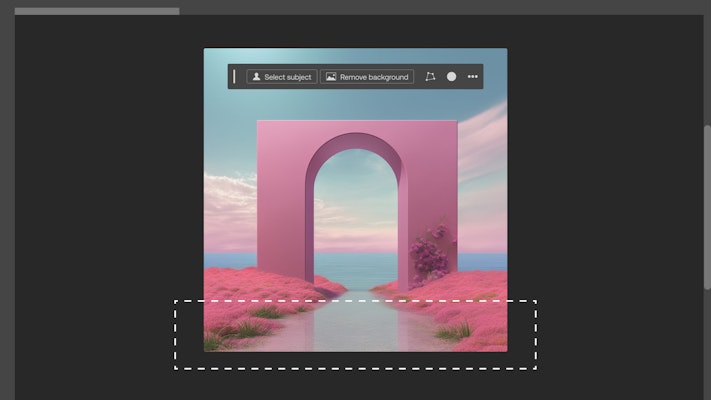Click the contextual toolbar drag handle
The image size is (711, 400).
235,77
